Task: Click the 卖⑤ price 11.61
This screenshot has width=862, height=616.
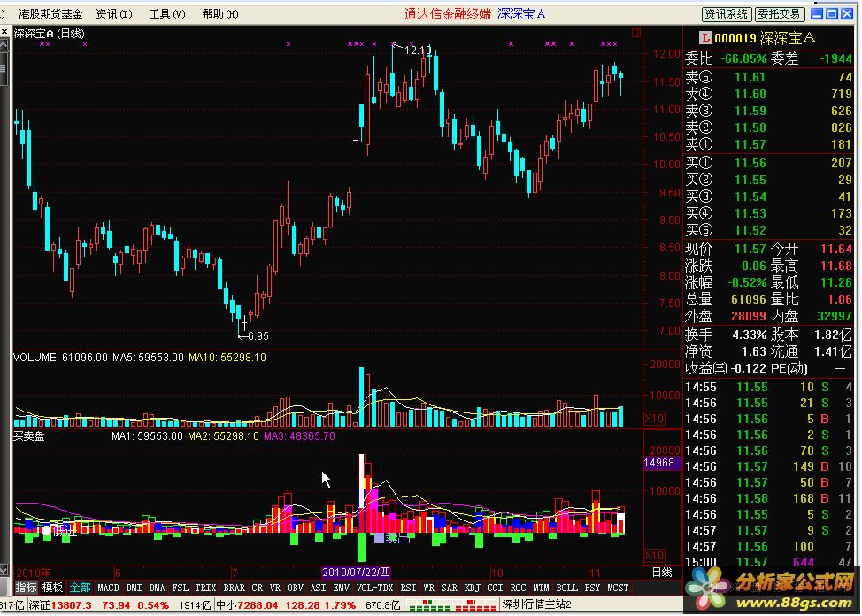Action: click(750, 78)
